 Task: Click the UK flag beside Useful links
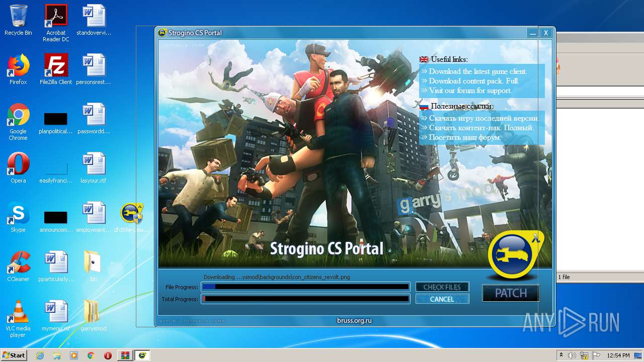(x=424, y=59)
